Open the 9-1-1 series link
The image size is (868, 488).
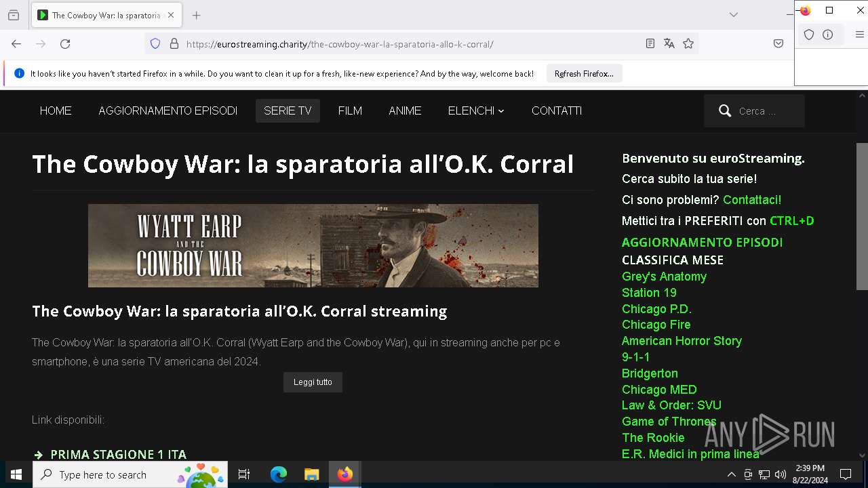click(635, 357)
